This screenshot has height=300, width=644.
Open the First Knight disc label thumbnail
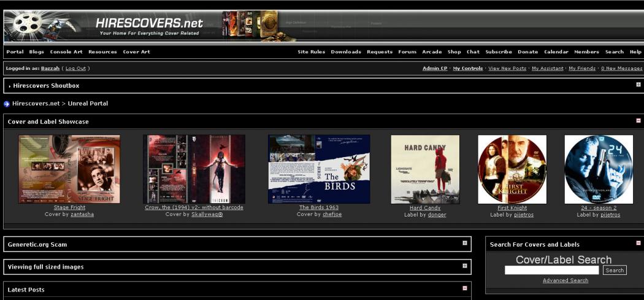pyautogui.click(x=512, y=169)
